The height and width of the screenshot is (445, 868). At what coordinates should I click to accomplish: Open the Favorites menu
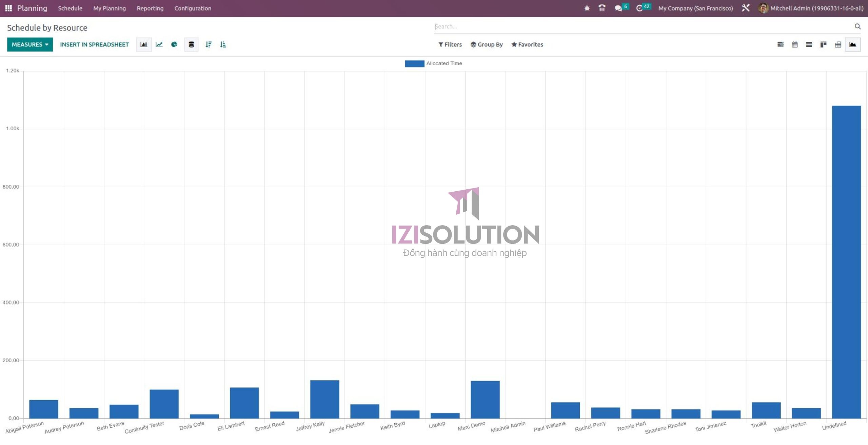click(527, 44)
